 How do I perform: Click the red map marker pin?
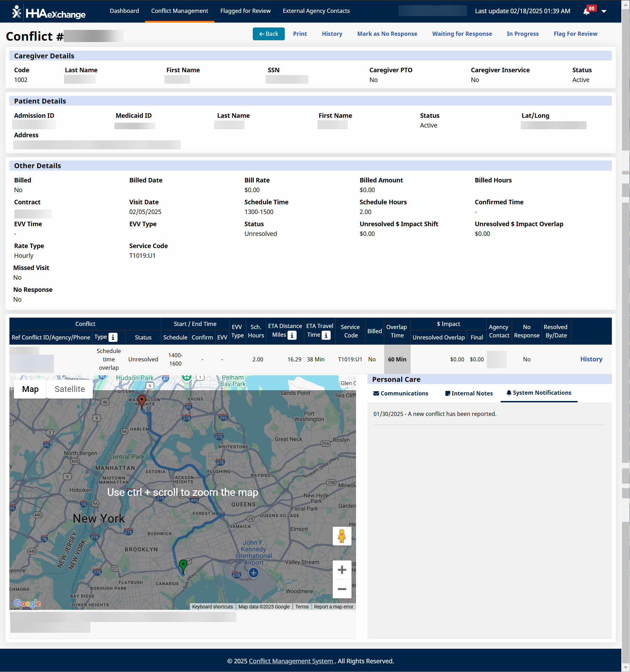click(142, 400)
